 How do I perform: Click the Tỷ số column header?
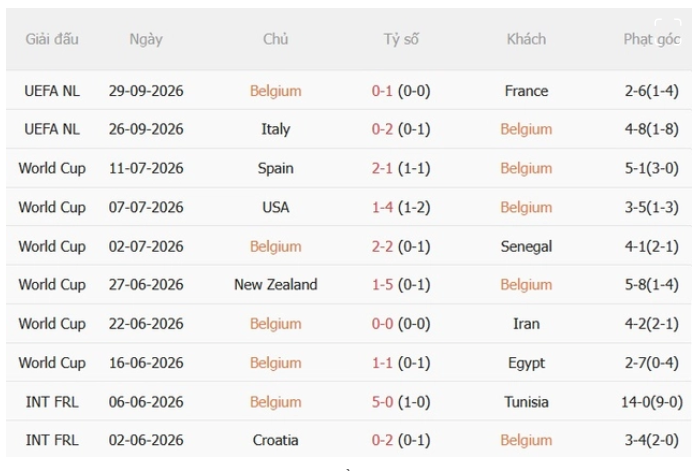[401, 40]
